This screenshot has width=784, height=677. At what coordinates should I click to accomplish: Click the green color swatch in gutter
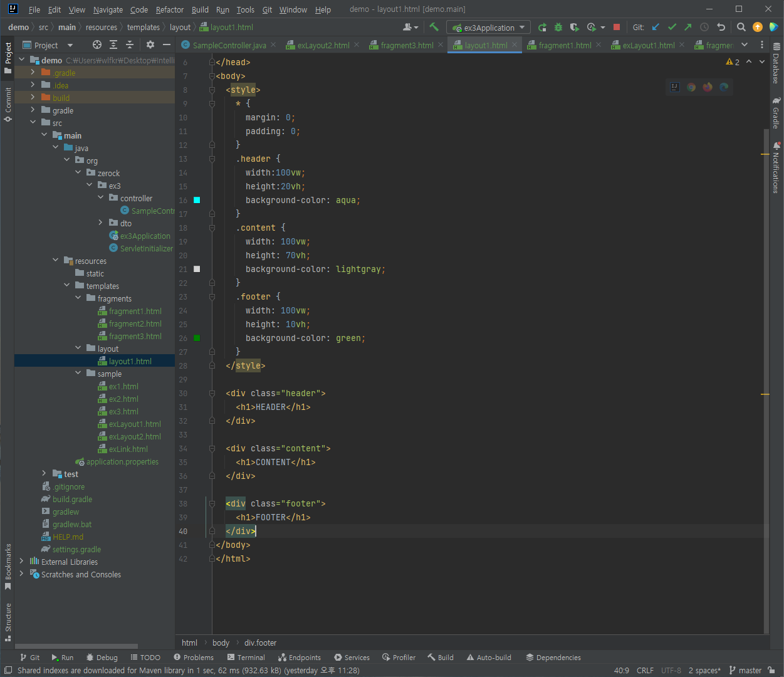[x=197, y=338]
